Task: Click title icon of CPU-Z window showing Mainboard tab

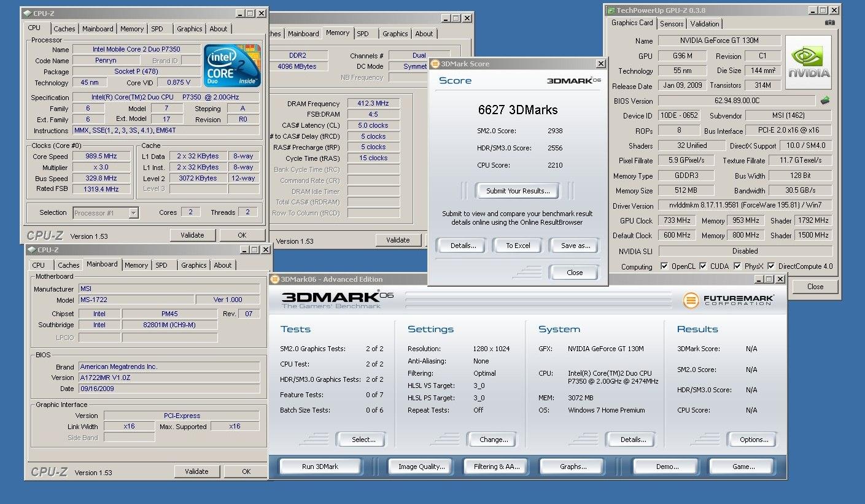Action: tap(32, 250)
